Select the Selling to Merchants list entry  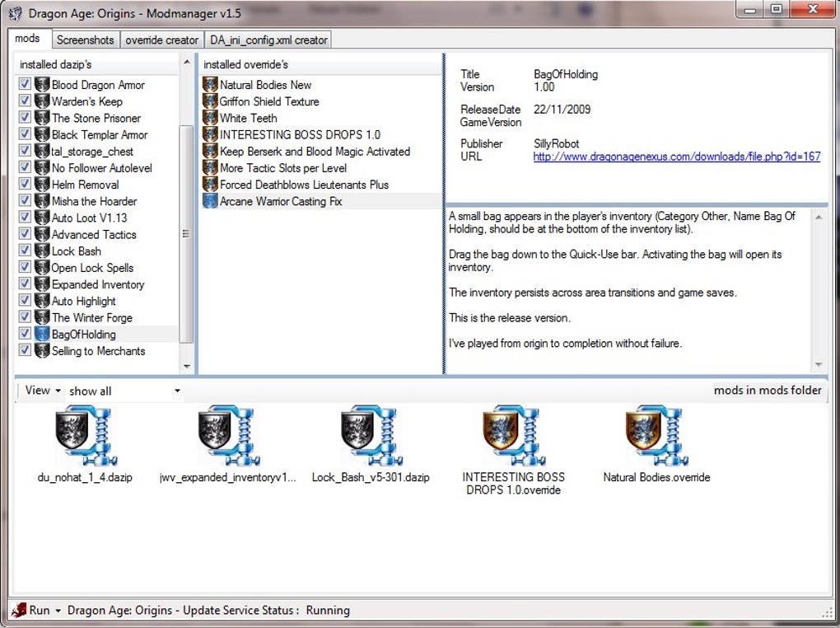(99, 351)
